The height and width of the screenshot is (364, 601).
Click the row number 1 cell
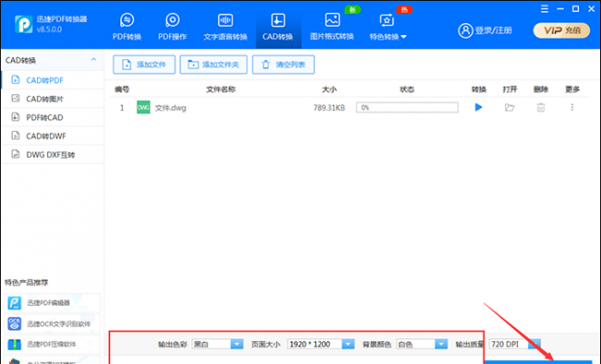coord(122,108)
